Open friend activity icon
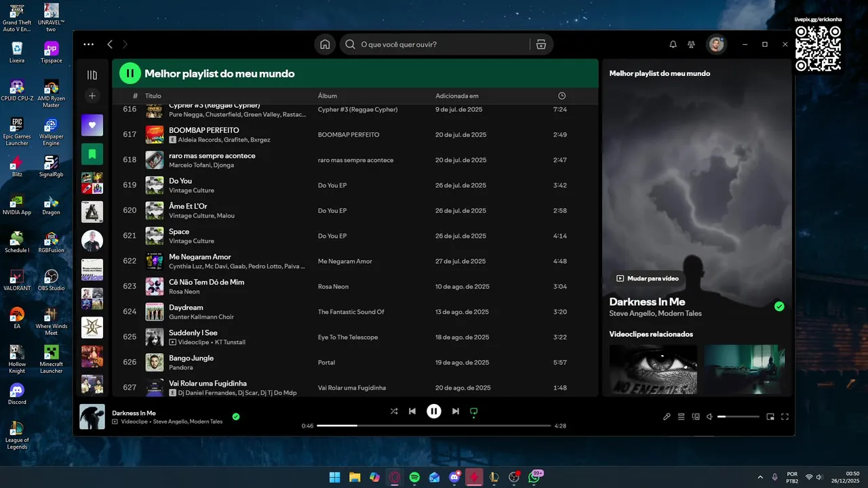The height and width of the screenshot is (488, 868). [x=691, y=44]
